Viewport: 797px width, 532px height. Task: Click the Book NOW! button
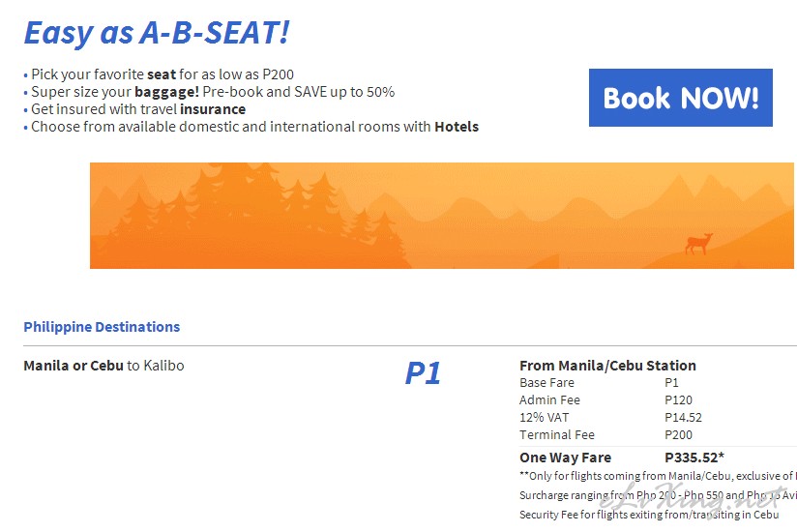click(681, 98)
